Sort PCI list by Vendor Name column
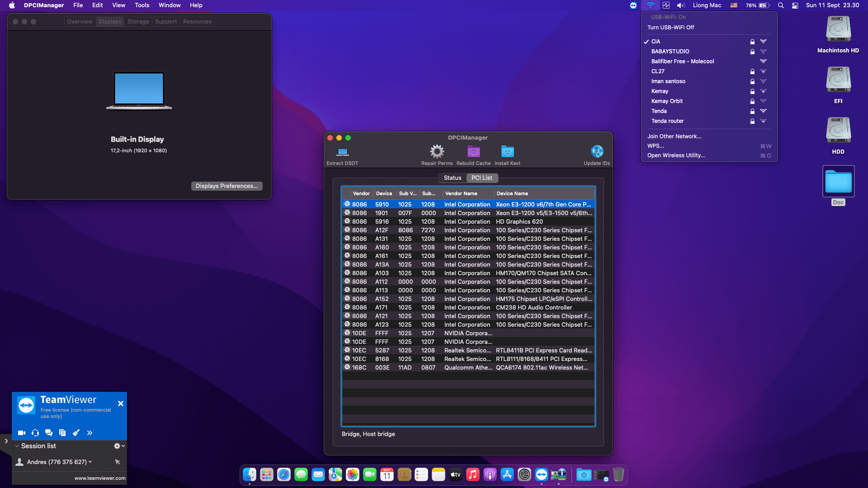Screen dimensions: 868x488 pos(467,193)
